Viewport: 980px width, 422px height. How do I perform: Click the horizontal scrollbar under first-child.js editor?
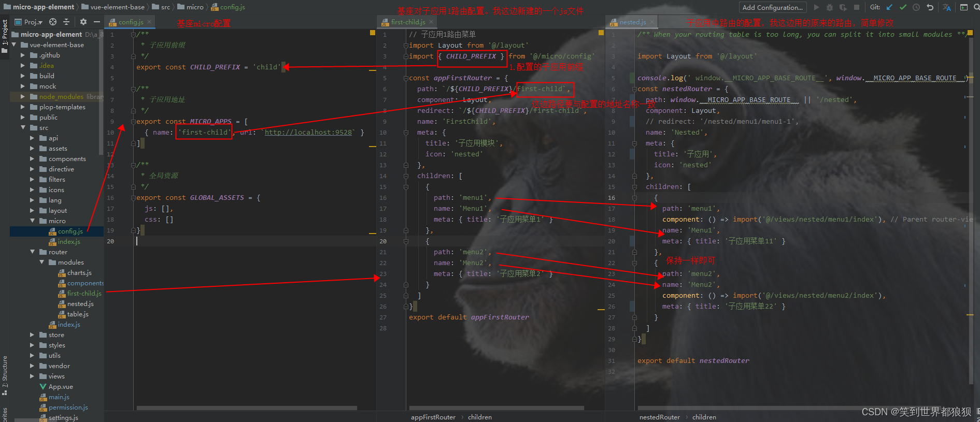click(x=497, y=408)
